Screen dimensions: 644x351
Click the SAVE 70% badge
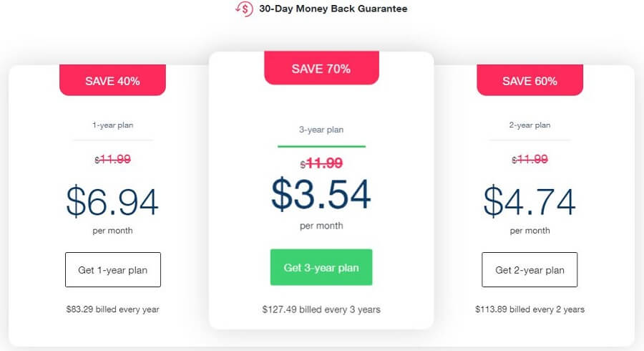pyautogui.click(x=321, y=68)
